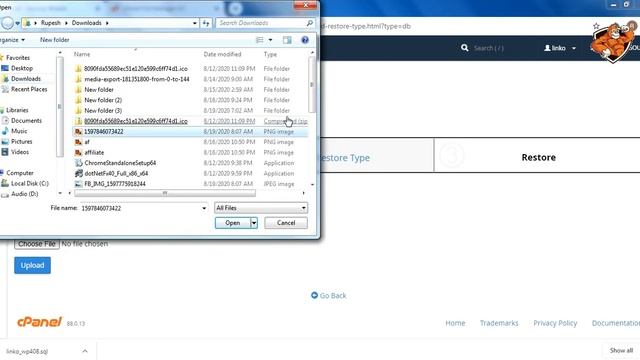This screenshot has height=360, width=640.
Task: Select Recent Places in Favorites
Action: point(29,89)
